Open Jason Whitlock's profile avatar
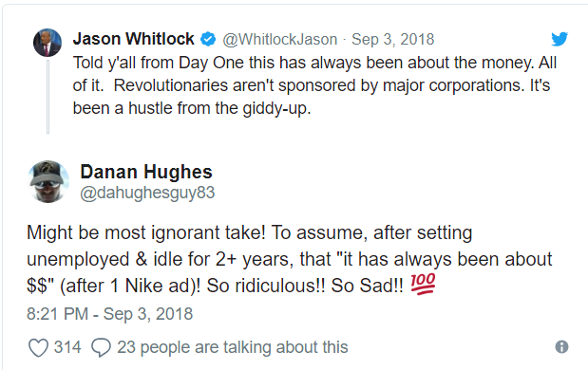The width and height of the screenshot is (588, 370). [47, 43]
